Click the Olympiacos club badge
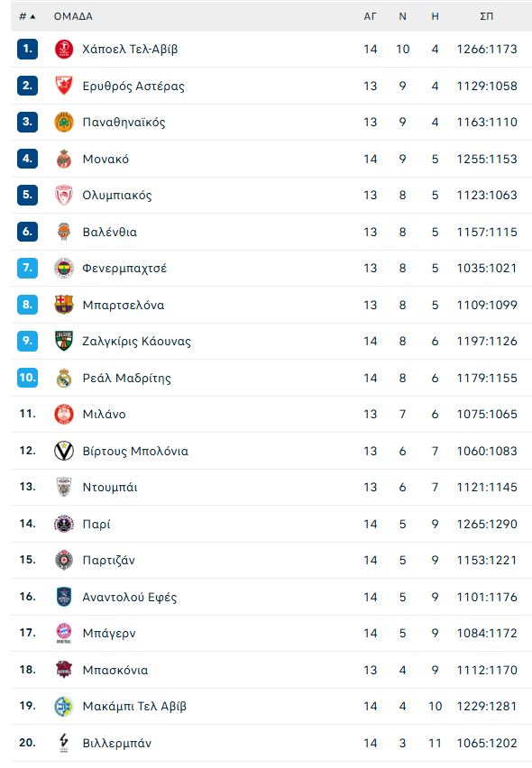Image resolution: width=532 pixels, height=768 pixels. pos(65,195)
